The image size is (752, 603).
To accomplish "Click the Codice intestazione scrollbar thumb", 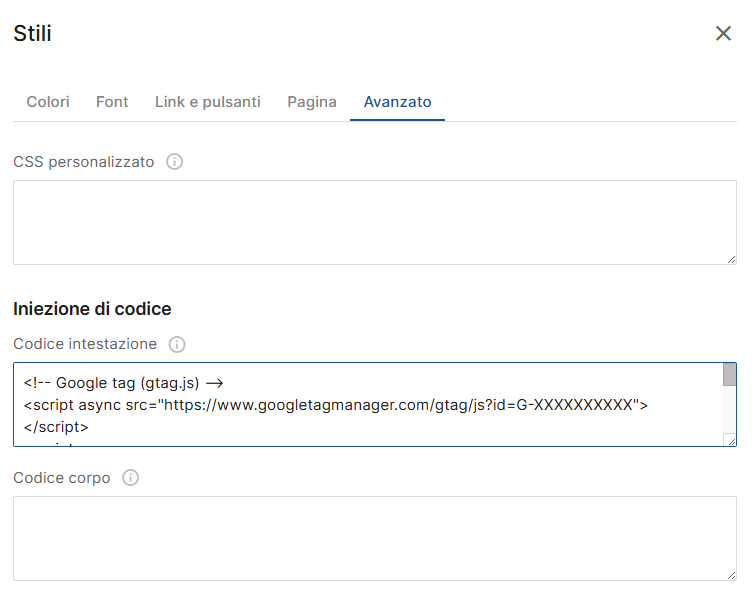I will coord(729,375).
